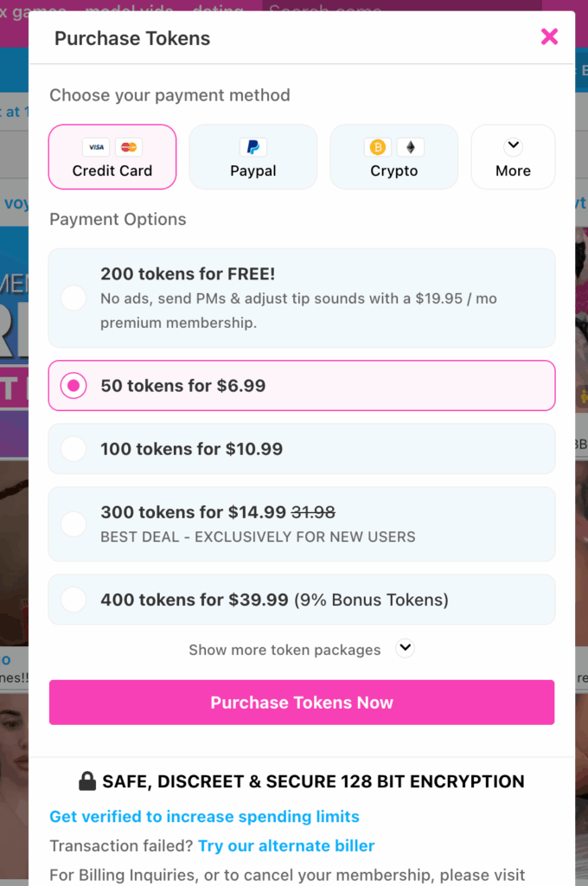Screen dimensions: 588x886
Task: Switch to Crypto payment method
Action: (394, 157)
